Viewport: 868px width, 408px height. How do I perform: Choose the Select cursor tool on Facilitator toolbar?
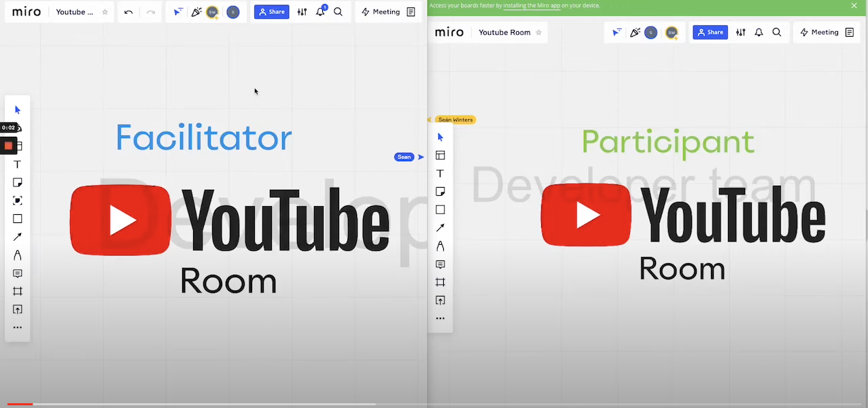[x=18, y=110]
